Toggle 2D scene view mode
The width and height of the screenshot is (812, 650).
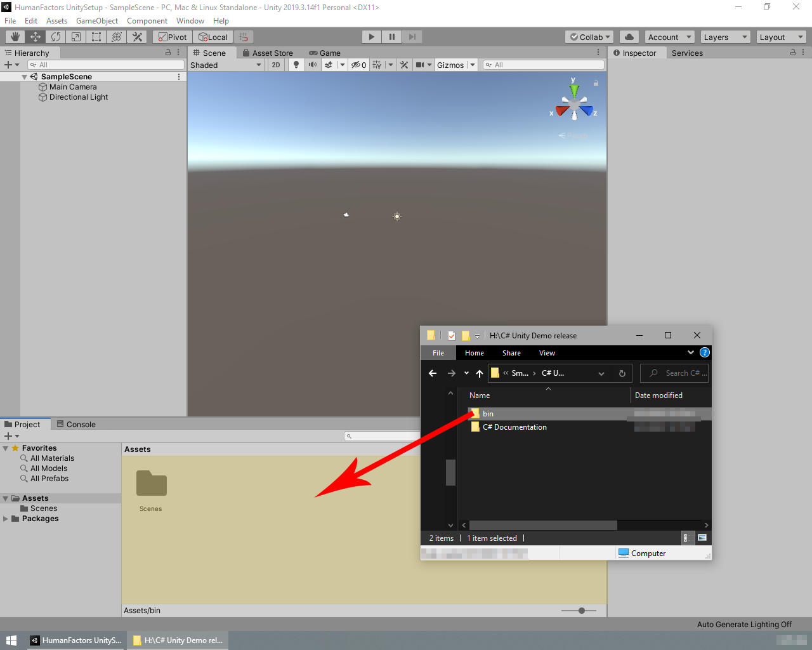[276, 65]
